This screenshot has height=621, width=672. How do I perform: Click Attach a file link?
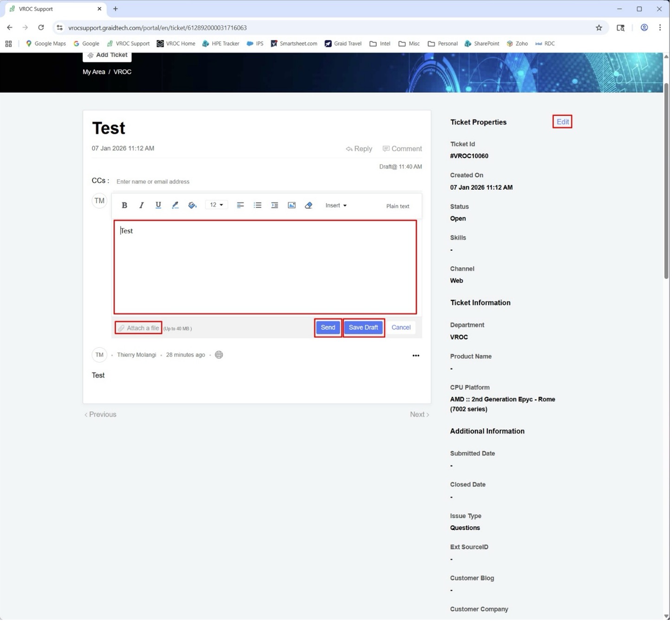pyautogui.click(x=139, y=329)
